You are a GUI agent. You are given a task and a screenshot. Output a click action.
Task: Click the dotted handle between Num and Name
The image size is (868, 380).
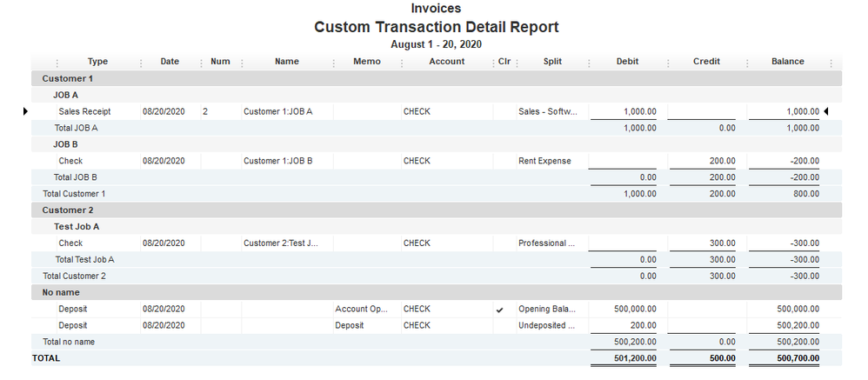click(242, 63)
